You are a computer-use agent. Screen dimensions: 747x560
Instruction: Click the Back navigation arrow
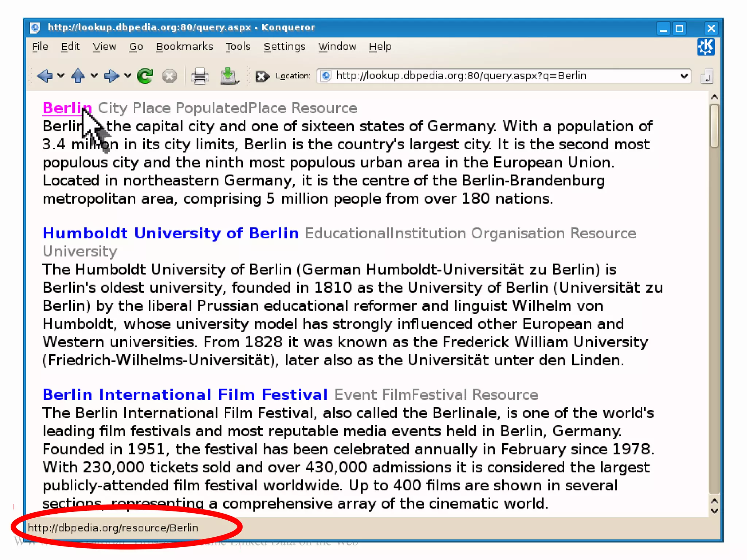pyautogui.click(x=45, y=76)
